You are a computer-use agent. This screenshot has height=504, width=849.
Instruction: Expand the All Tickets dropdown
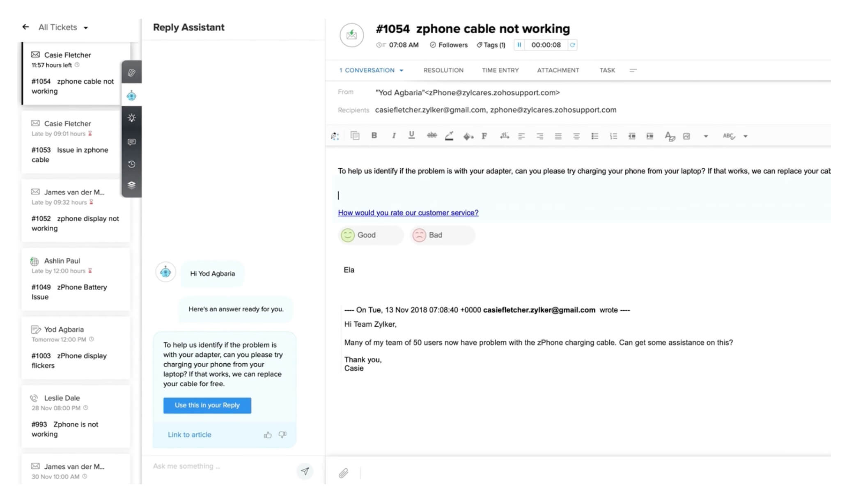pos(86,27)
